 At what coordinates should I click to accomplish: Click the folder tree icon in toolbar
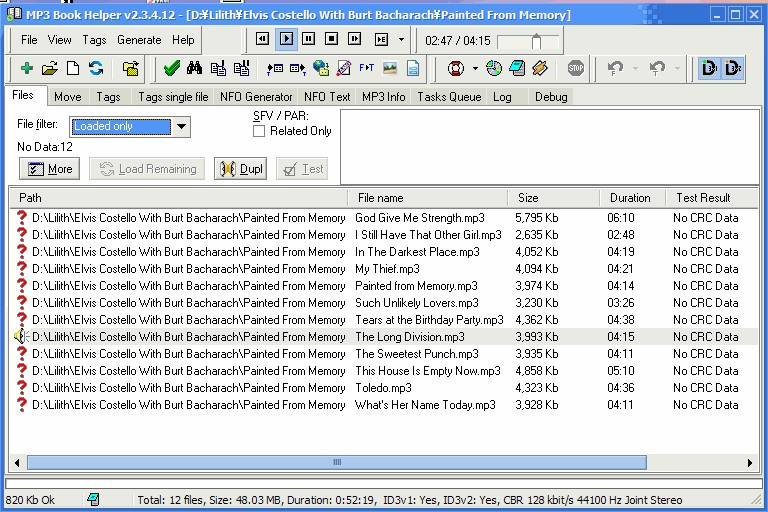tap(131, 68)
